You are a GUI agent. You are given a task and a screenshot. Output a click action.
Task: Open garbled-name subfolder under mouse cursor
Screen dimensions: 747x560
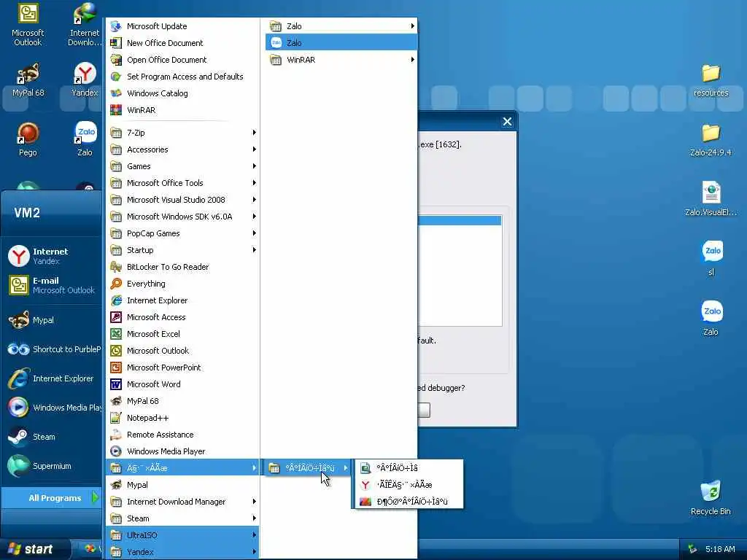[308, 468]
